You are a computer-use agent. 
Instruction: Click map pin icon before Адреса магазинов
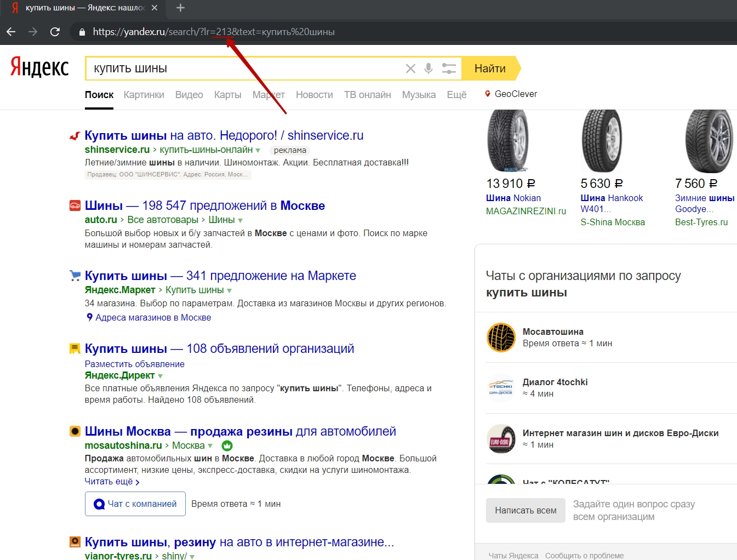[89, 317]
